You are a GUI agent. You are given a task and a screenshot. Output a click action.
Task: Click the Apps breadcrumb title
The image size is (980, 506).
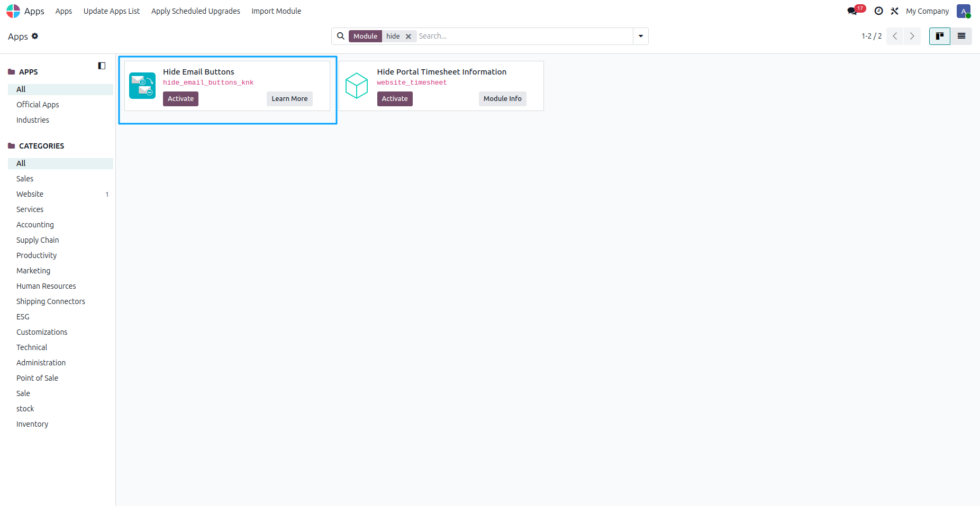pyautogui.click(x=18, y=36)
